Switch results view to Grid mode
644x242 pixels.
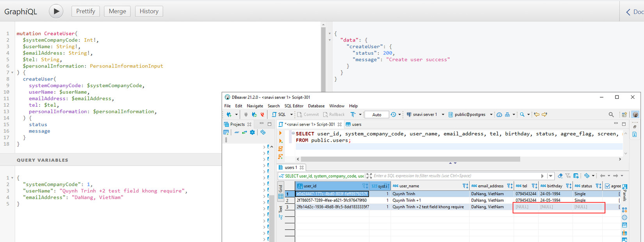pos(281,188)
